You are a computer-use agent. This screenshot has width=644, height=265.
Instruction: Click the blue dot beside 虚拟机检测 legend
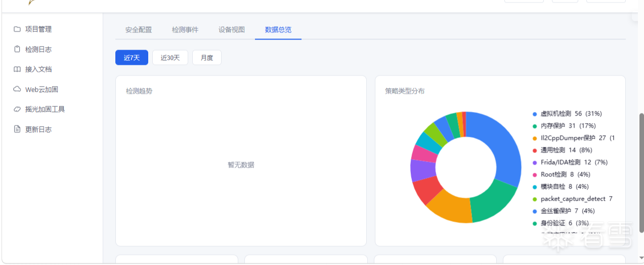[x=535, y=114]
